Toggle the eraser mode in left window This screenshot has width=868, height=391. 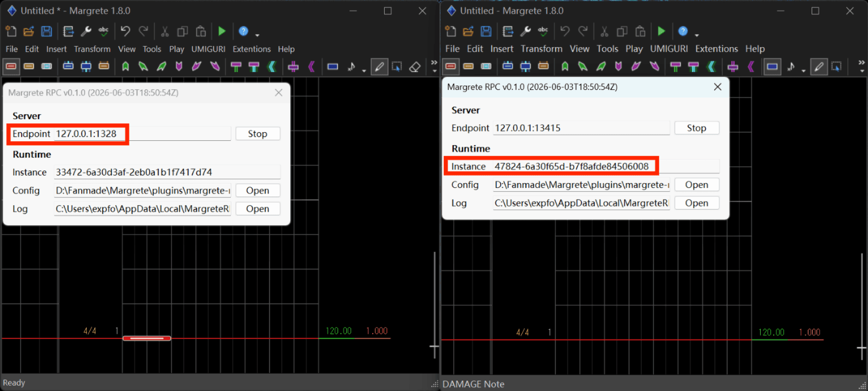coord(415,66)
